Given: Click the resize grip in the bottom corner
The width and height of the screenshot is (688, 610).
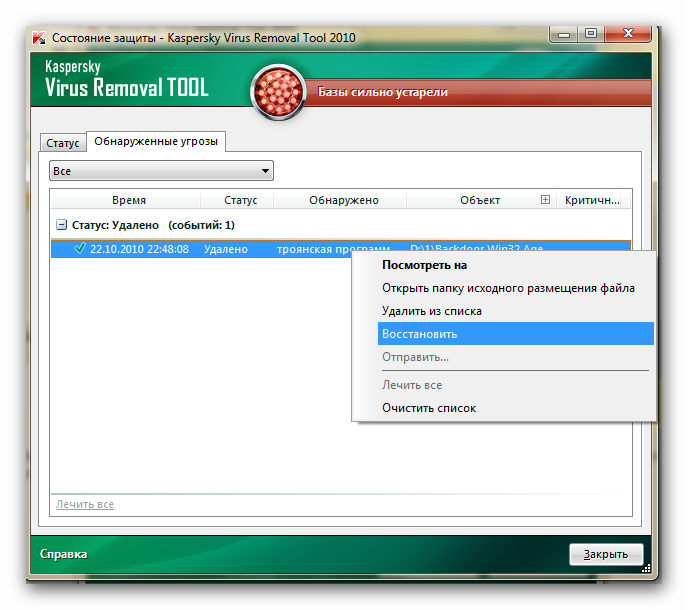Looking at the screenshot, I should click(646, 569).
